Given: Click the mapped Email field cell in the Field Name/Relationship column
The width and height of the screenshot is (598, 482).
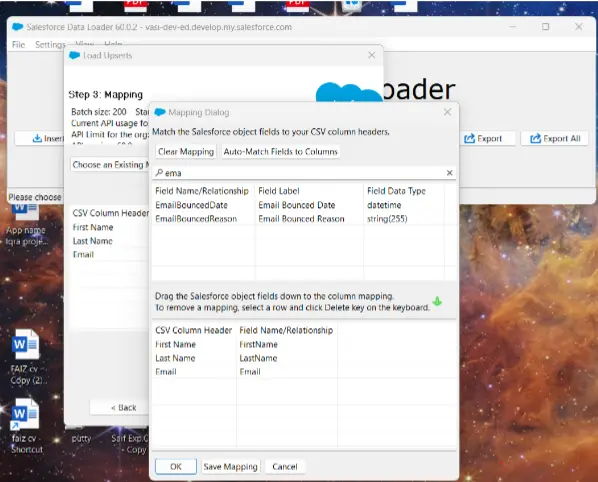Looking at the screenshot, I should point(250,372).
